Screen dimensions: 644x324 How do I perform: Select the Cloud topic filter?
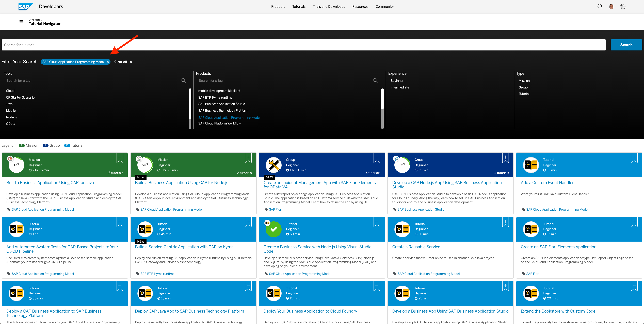click(x=10, y=91)
